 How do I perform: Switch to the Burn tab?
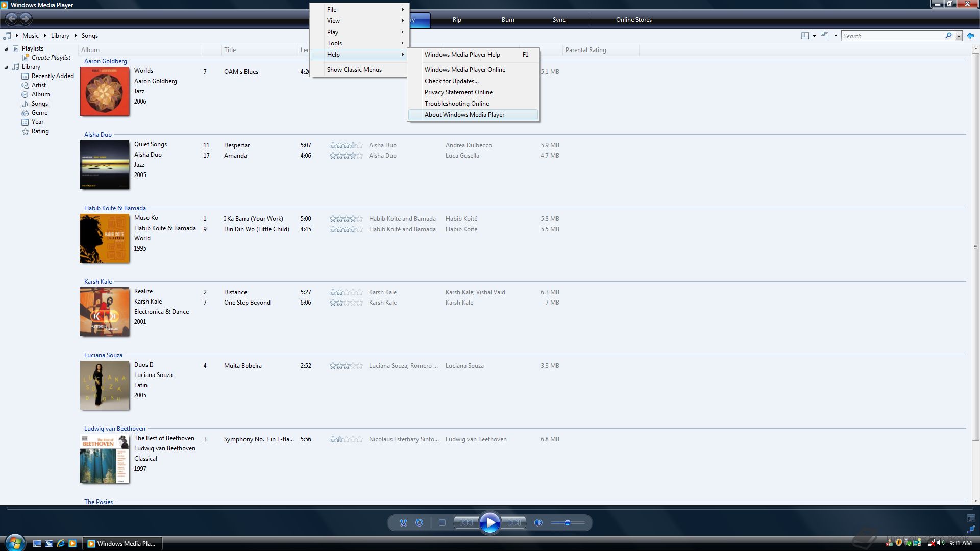pyautogui.click(x=508, y=20)
